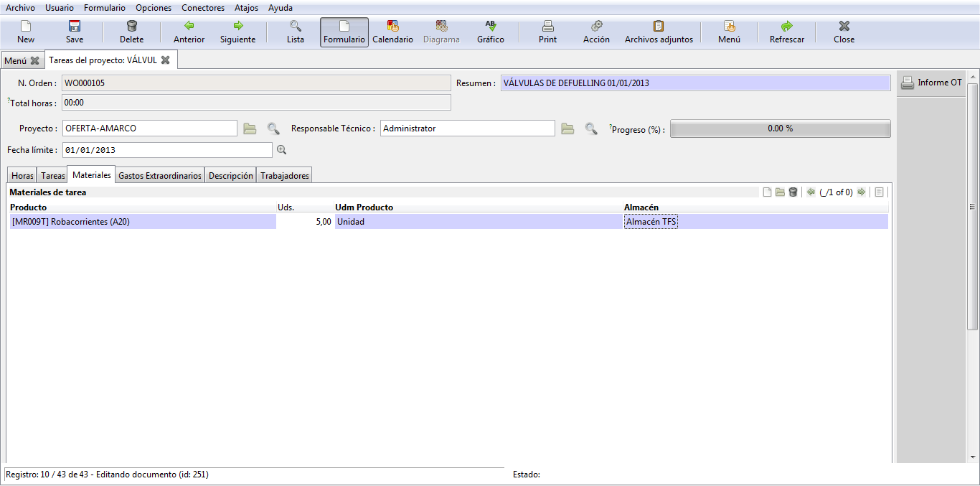
Task: Open folder icon next to Proyecto field
Action: click(x=250, y=128)
